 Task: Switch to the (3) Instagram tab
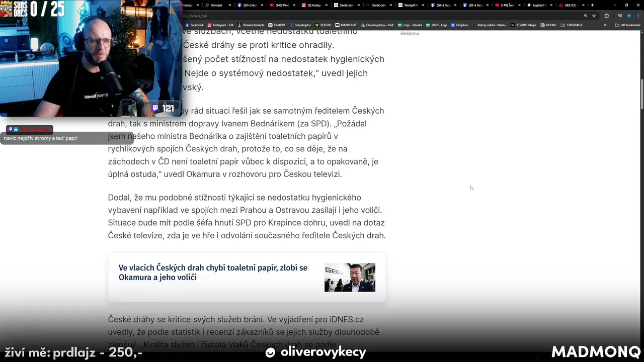(314, 5)
